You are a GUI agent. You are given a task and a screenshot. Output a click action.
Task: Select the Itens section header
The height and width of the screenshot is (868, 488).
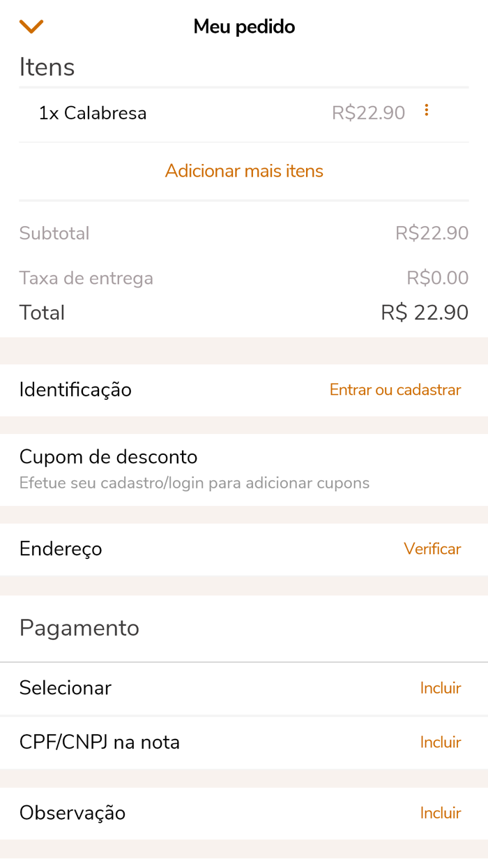(47, 66)
